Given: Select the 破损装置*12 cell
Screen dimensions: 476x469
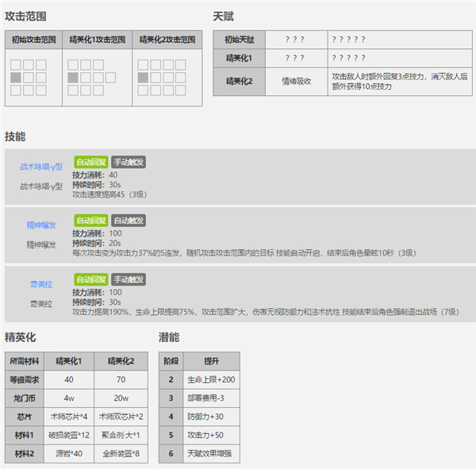Looking at the screenshot, I should [x=69, y=436].
